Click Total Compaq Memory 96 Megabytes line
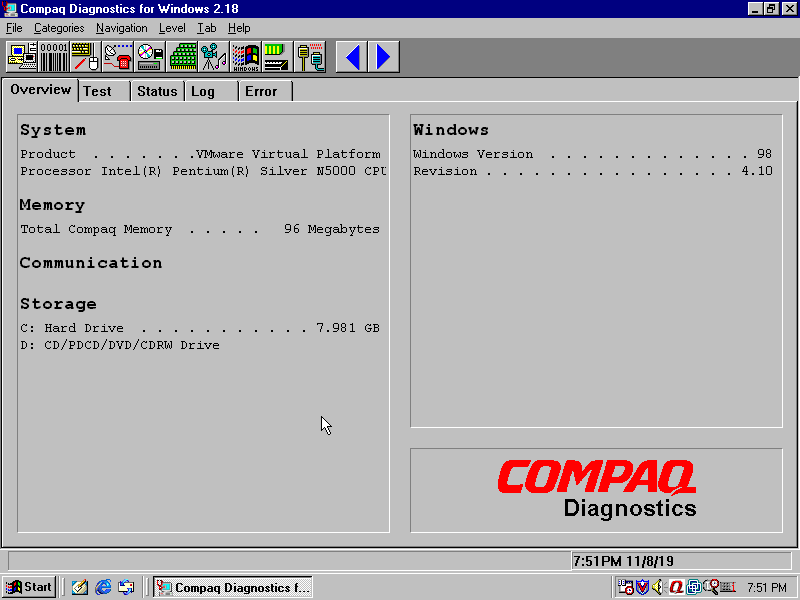This screenshot has height=600, width=800. click(x=200, y=230)
